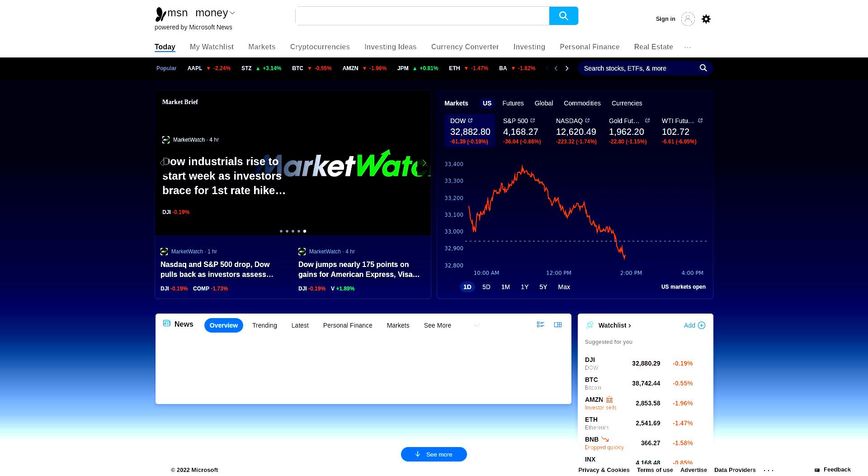Screen dimensions: 868x476
Task: Click AAPL ticker in Popular bar
Action: tap(209, 68)
